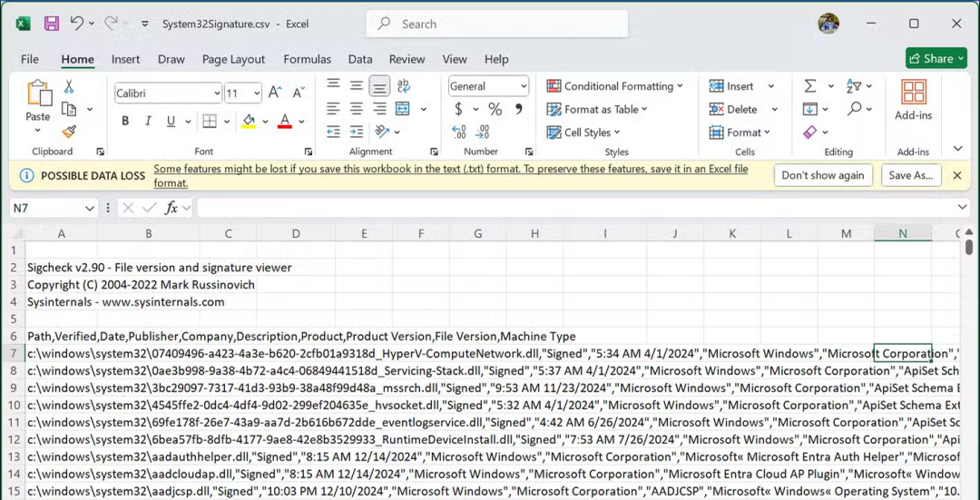Toggle Center alignment button

pos(357,109)
